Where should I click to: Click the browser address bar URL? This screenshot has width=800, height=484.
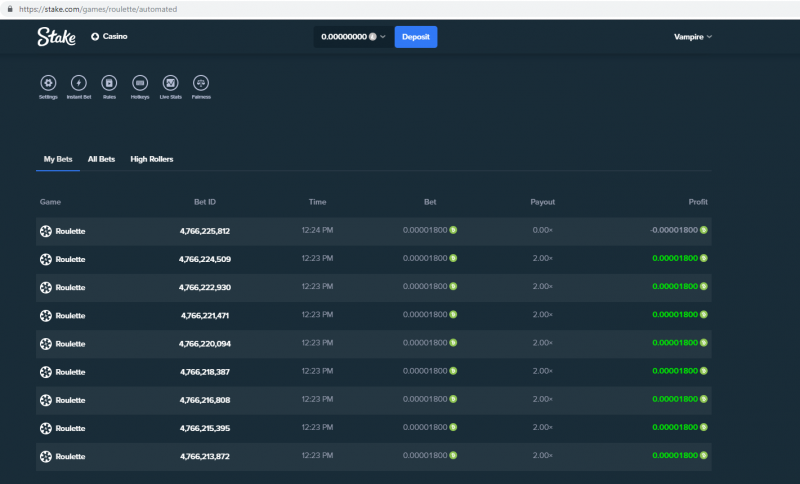click(x=98, y=9)
